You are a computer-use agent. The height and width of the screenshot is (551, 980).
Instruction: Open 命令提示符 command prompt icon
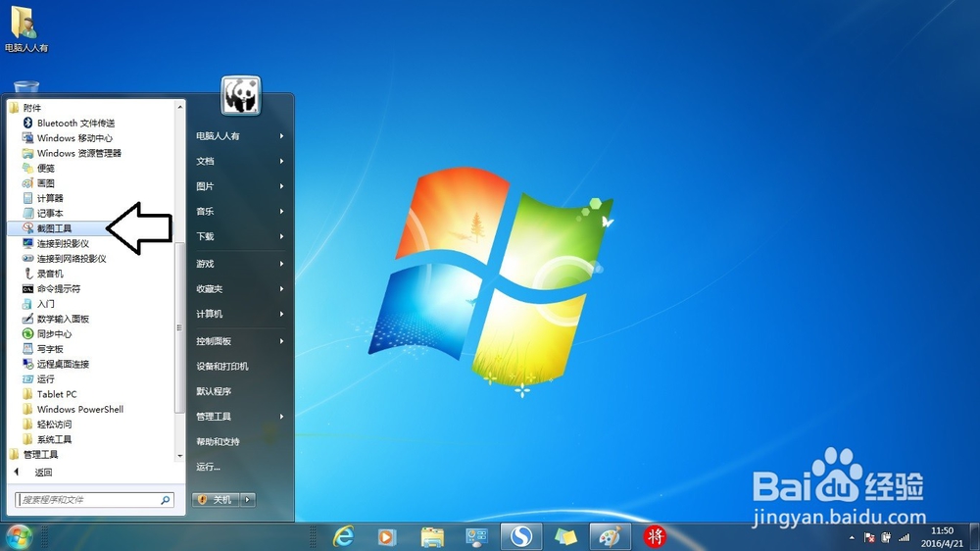[x=27, y=289]
